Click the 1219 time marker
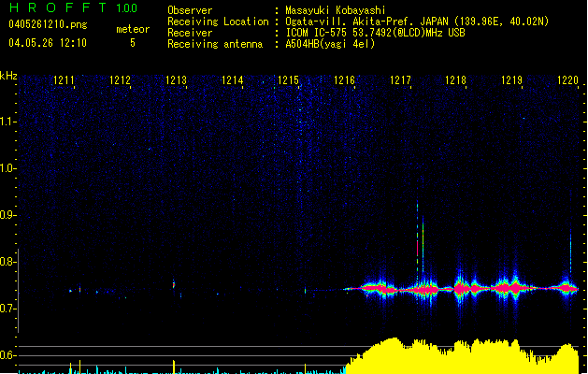Image resolution: width=588 pixels, height=374 pixels. point(512,80)
